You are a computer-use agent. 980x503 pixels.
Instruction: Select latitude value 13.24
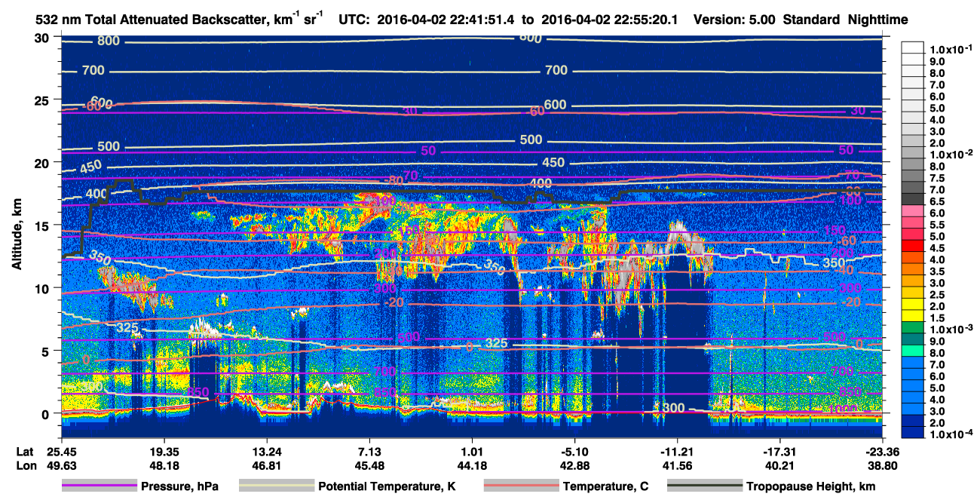[x=266, y=452]
